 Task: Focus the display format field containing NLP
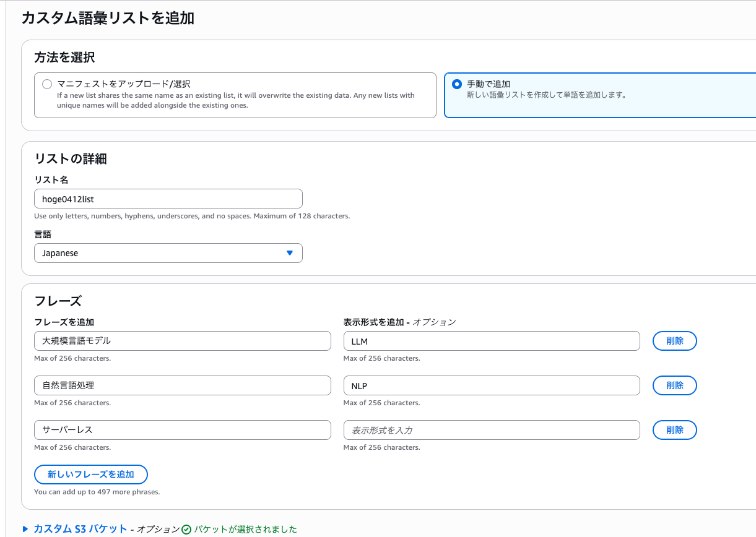pos(491,385)
